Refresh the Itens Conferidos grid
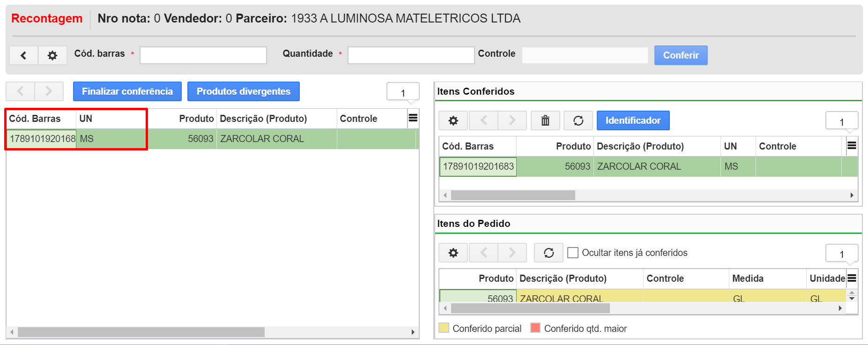 point(579,120)
